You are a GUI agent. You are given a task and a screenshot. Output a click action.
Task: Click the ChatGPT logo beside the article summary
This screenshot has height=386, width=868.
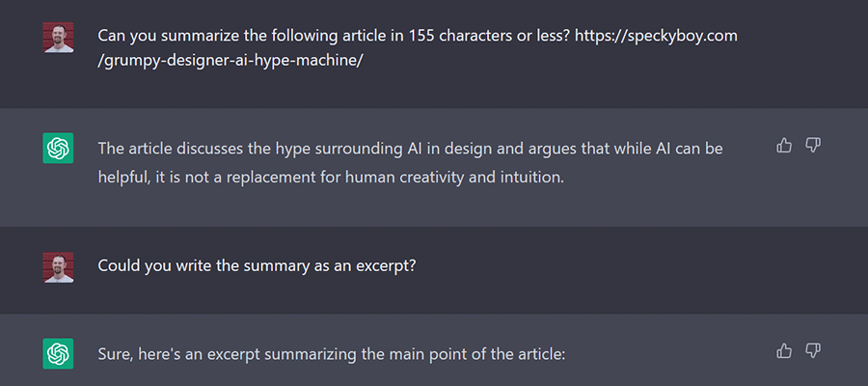[x=59, y=149]
